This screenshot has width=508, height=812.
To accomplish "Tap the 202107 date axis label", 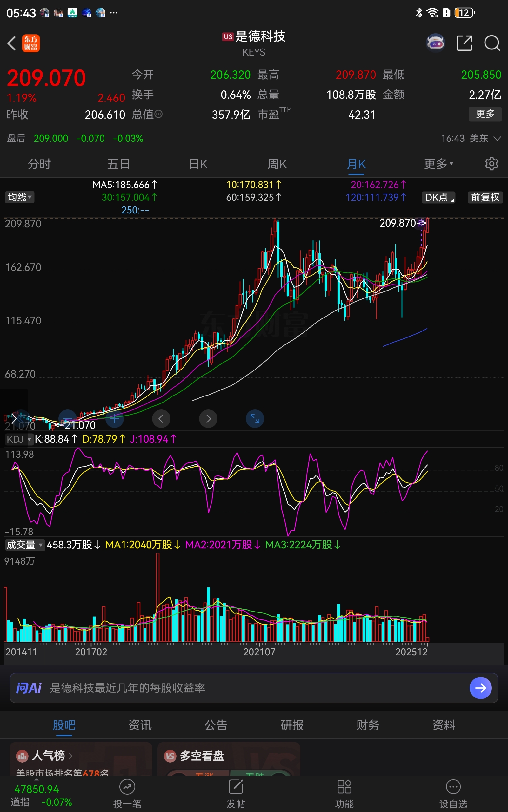I will click(259, 652).
